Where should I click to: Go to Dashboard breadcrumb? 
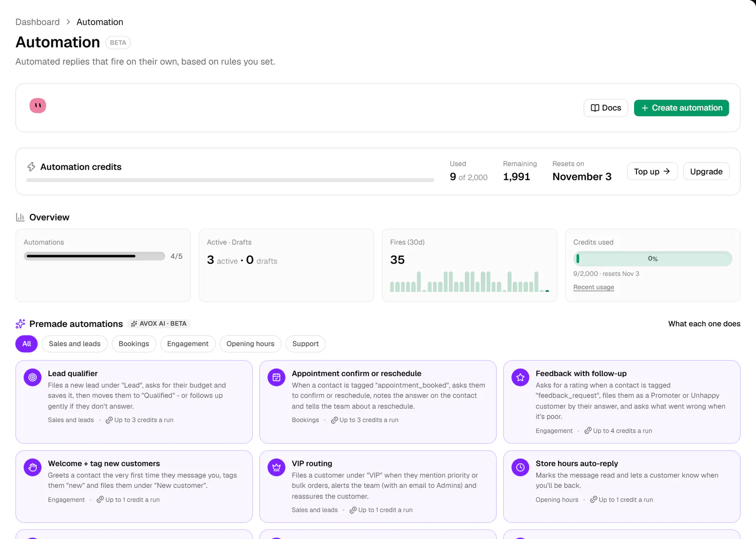[38, 22]
